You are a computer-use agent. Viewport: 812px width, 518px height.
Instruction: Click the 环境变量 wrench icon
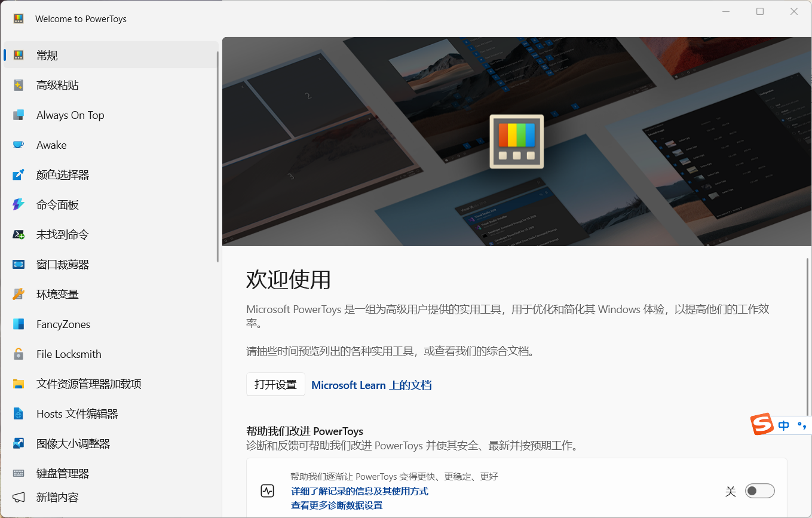tap(18, 294)
